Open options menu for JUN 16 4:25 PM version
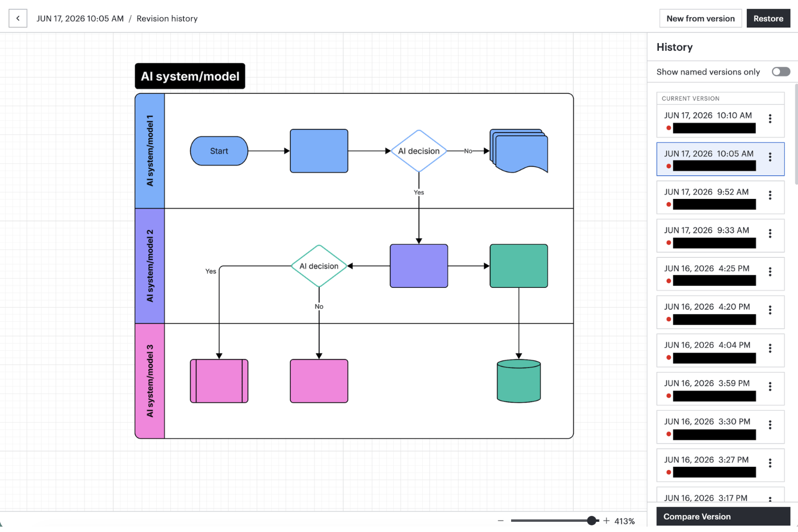This screenshot has height=532, width=798. pyautogui.click(x=770, y=272)
